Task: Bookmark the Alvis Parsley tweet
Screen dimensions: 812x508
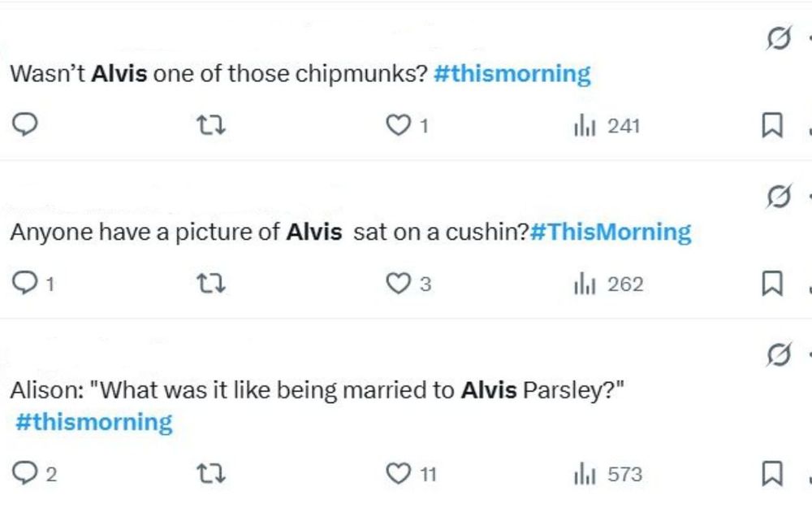Action: (x=771, y=474)
